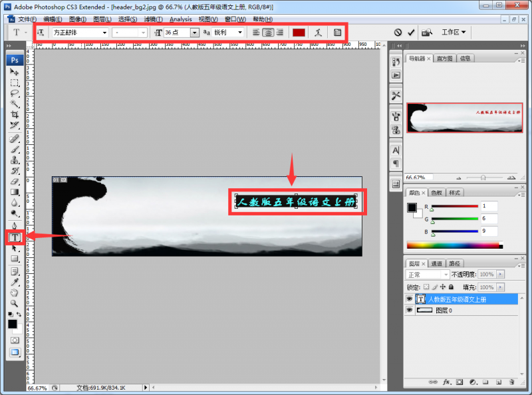
Task: Open the Character and Paragraph palettes
Action: pos(337,33)
